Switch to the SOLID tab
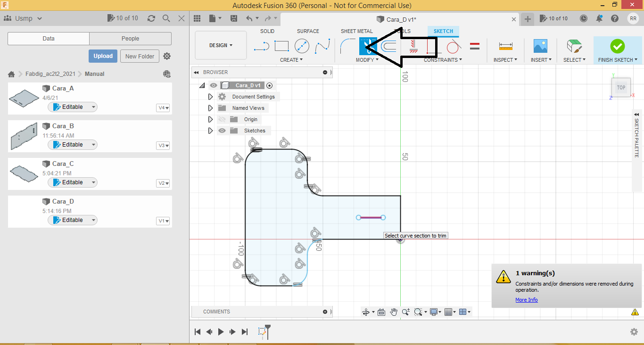644x345 pixels. (x=267, y=31)
